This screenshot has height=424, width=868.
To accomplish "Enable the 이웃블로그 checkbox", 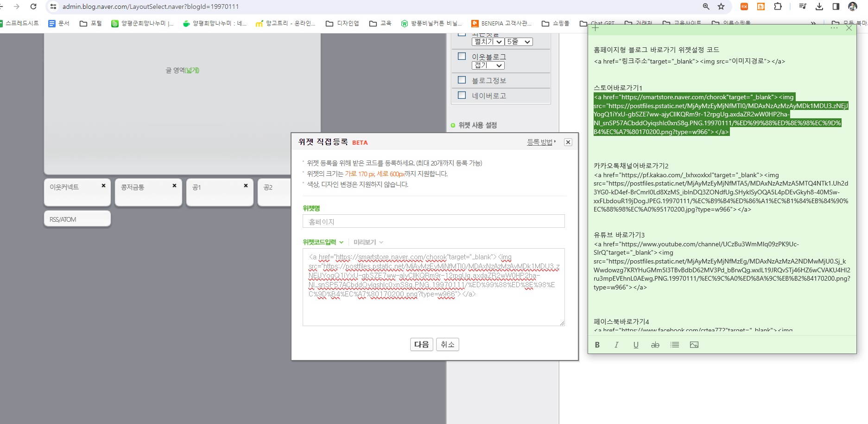I will click(x=462, y=56).
